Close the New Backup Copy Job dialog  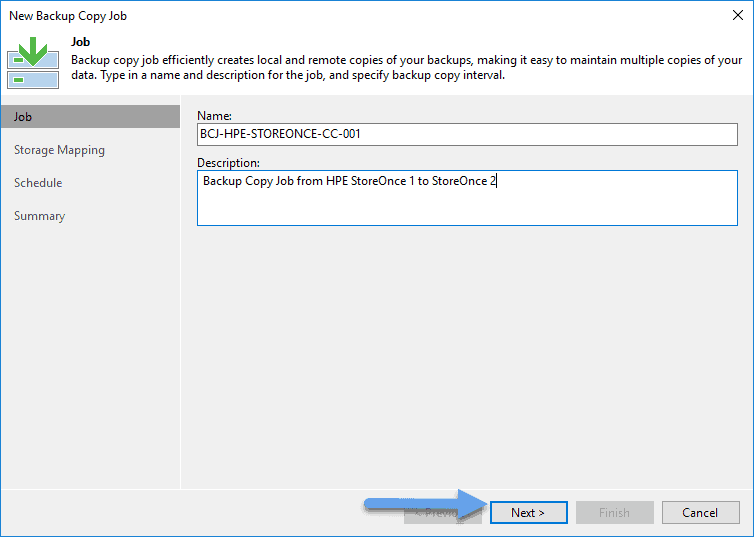[738, 15]
